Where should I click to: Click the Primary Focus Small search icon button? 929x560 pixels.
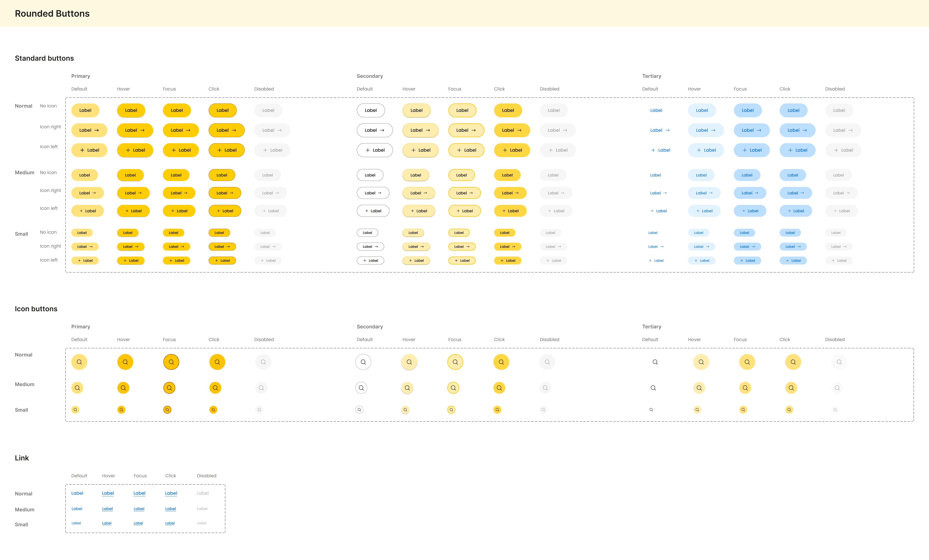pyautogui.click(x=167, y=410)
